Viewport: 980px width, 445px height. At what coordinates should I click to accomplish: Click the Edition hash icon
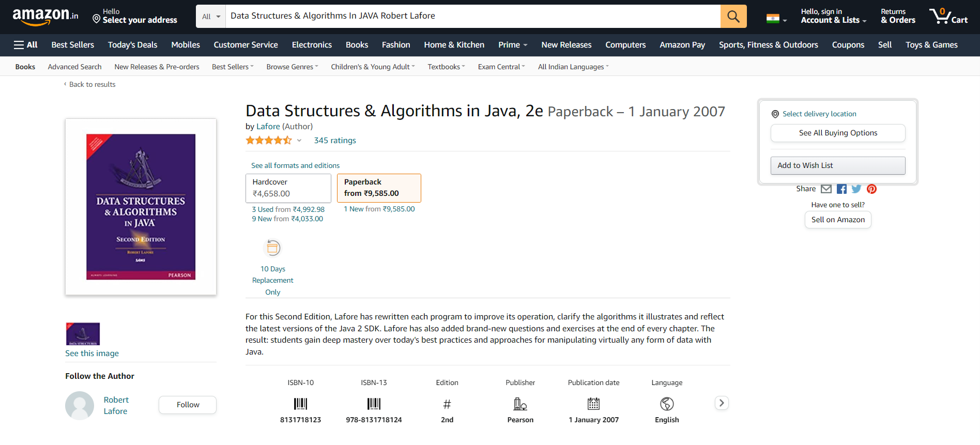coord(447,404)
